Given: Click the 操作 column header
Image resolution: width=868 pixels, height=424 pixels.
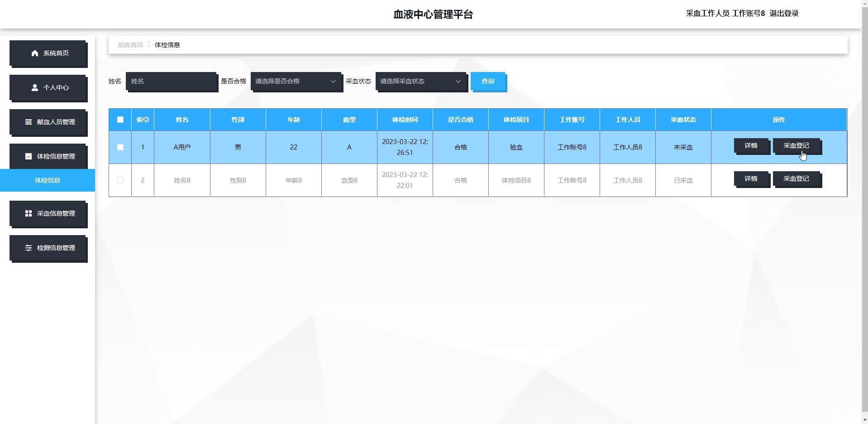Looking at the screenshot, I should [x=779, y=120].
